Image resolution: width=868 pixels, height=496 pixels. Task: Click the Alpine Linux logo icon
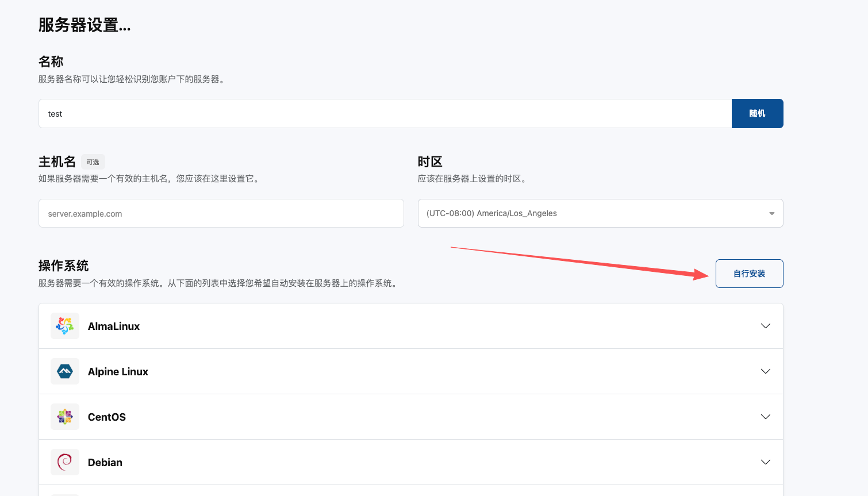[65, 371]
